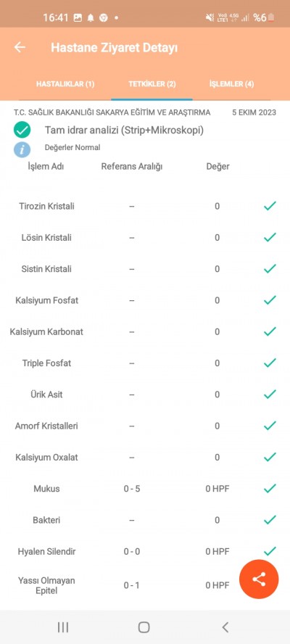290x644 pixels.
Task: Tap the checkmark on the Mukus row
Action: tap(270, 488)
